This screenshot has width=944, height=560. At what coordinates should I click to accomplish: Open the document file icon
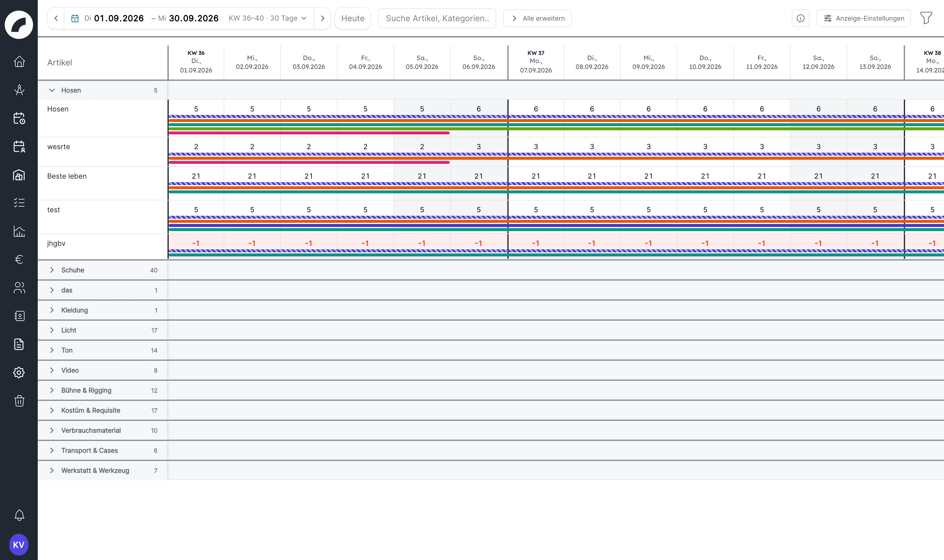click(19, 344)
